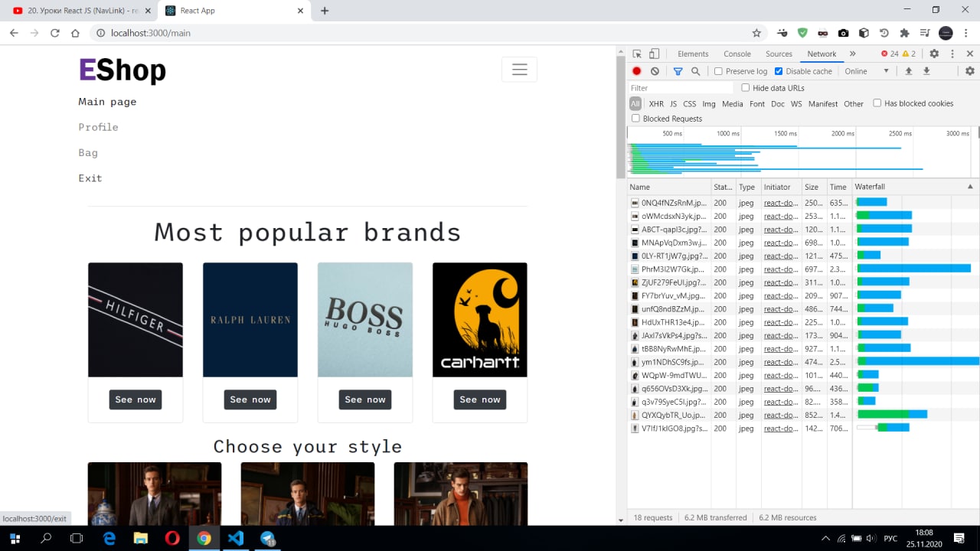Check the Has blocked cookies checkbox
Image resolution: width=980 pixels, height=551 pixels.
tap(877, 103)
